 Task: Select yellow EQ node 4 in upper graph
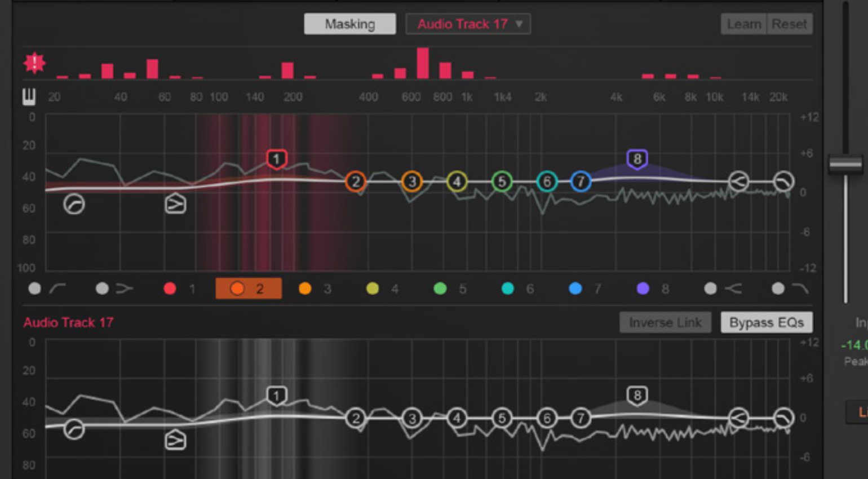[457, 181]
